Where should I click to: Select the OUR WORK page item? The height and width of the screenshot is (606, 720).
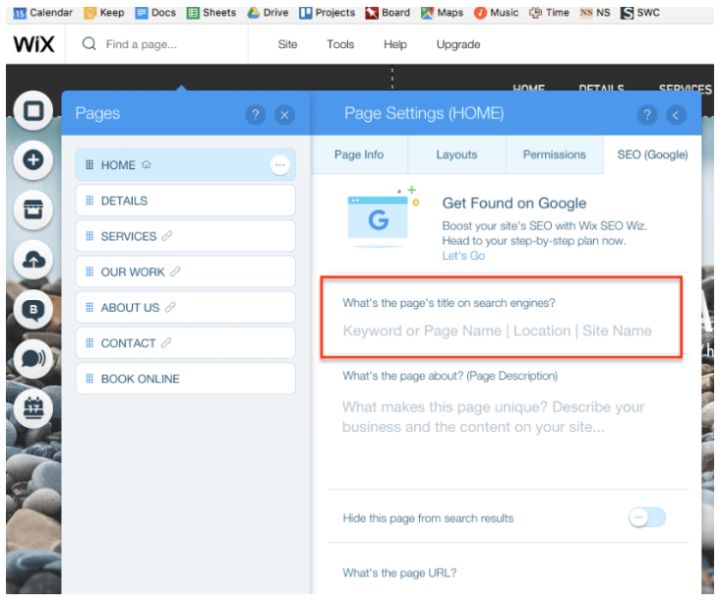tap(186, 272)
